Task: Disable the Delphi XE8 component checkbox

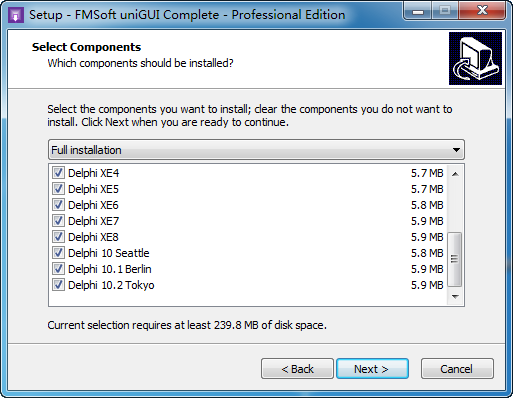Action: click(x=58, y=237)
